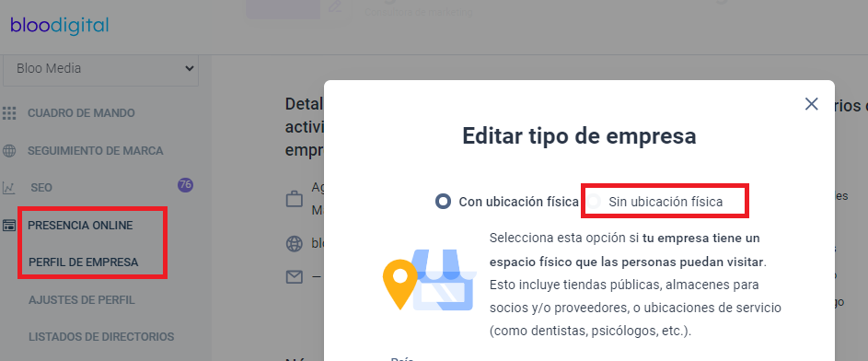Click the briefcase icon in company details
The width and height of the screenshot is (868, 361).
coord(294,199)
